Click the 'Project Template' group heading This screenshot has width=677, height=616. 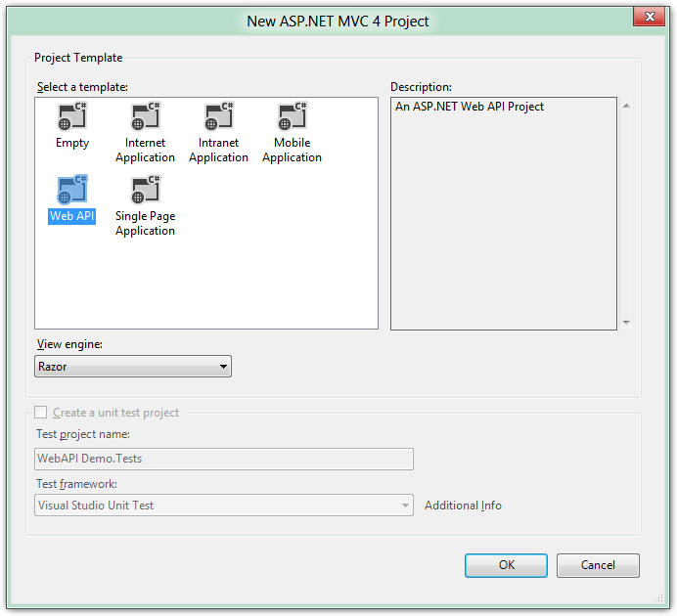click(x=78, y=58)
